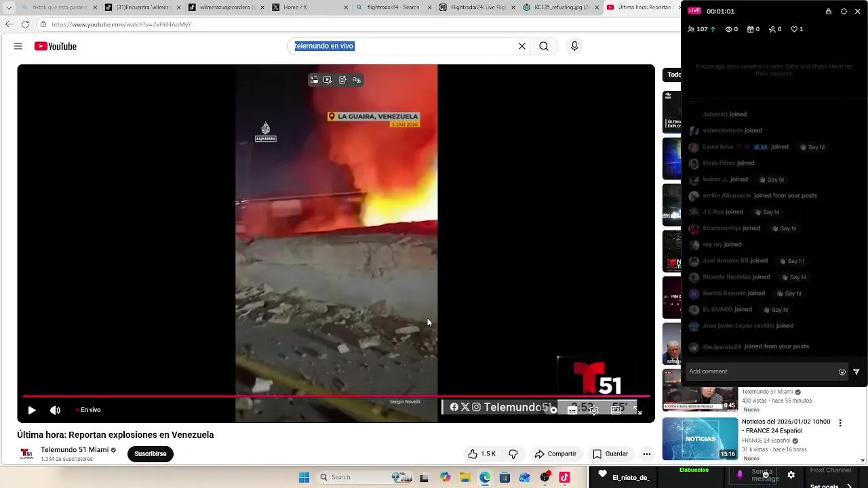Image resolution: width=868 pixels, height=488 pixels.
Task: Open live studio settings gear at bottom
Action: click(x=791, y=475)
